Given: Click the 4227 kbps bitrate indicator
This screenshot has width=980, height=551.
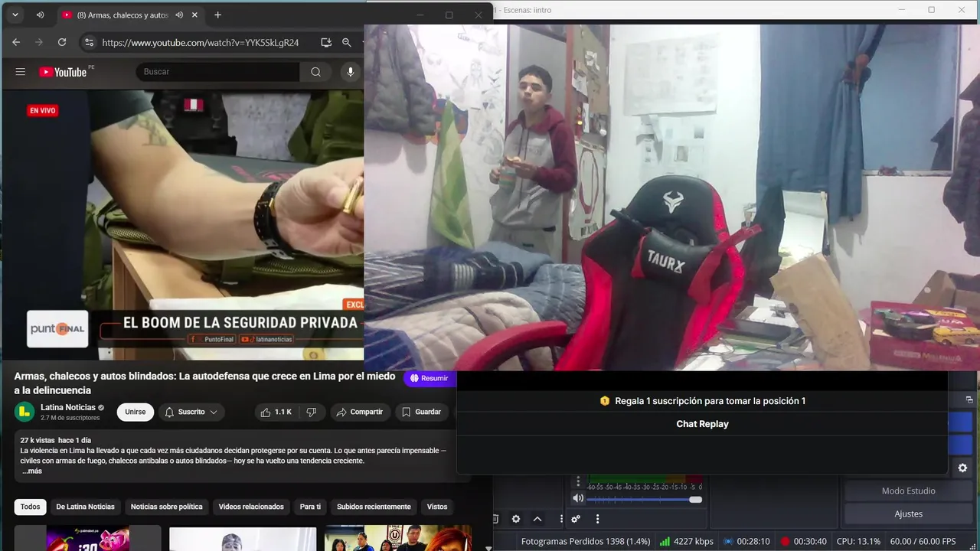Looking at the screenshot, I should [687, 541].
